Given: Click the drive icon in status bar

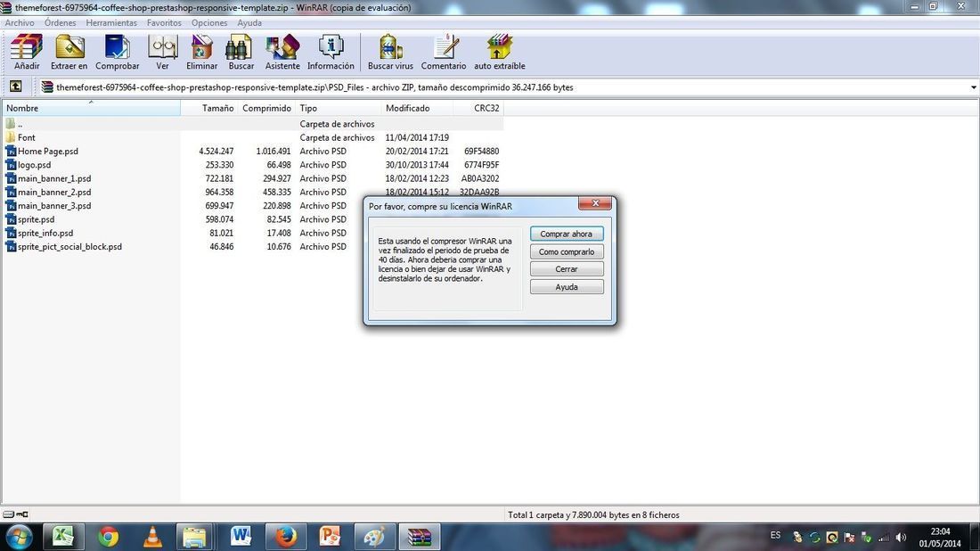Looking at the screenshot, I should [x=8, y=514].
